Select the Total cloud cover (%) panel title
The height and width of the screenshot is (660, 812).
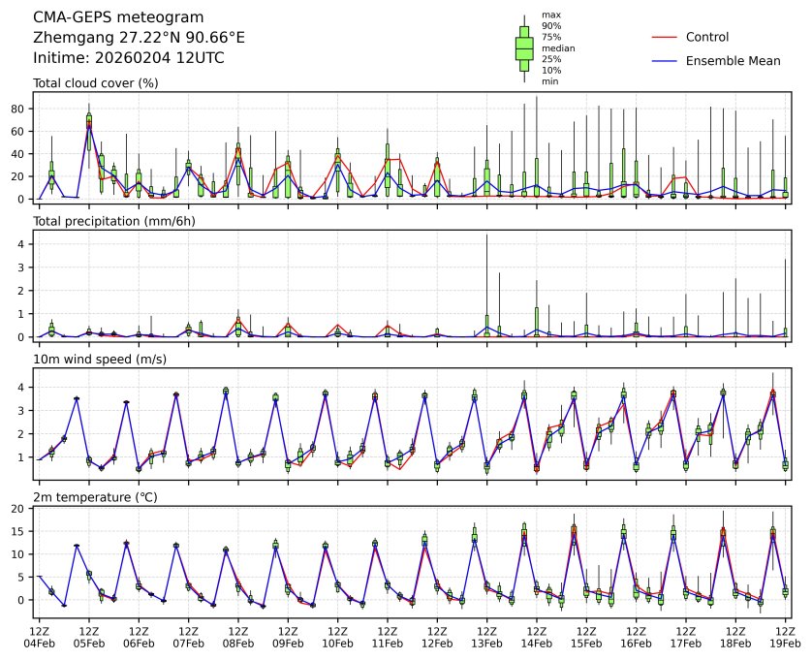tap(96, 83)
